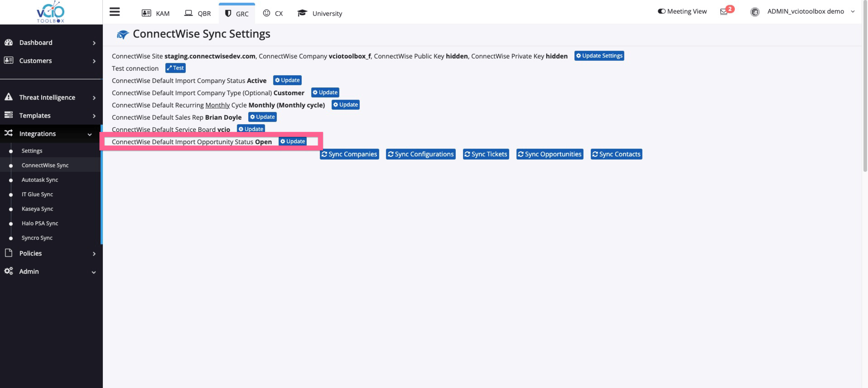The height and width of the screenshot is (388, 868).
Task: Click the Admin gears icon
Action: (9, 271)
